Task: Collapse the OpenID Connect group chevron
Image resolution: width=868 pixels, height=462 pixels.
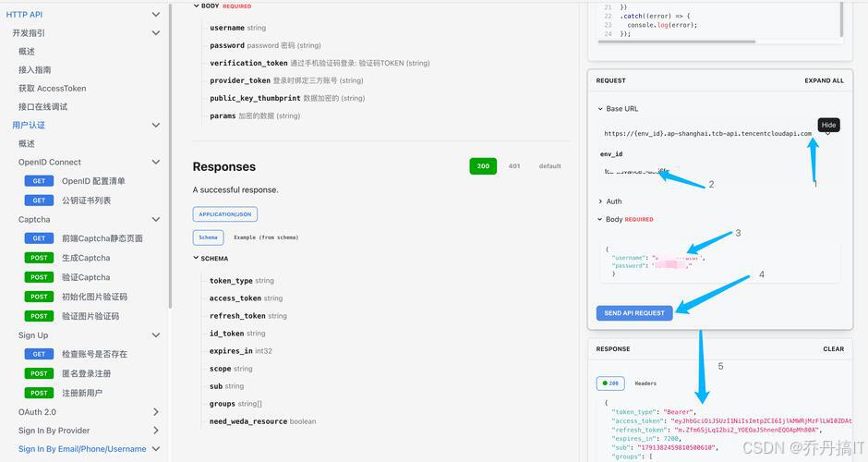Action: pos(156,162)
